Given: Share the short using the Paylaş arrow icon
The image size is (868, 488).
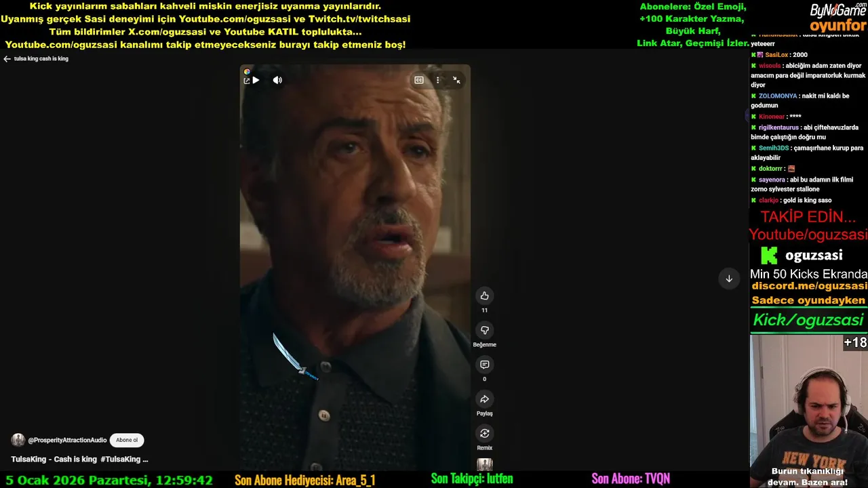Looking at the screenshot, I should point(484,399).
